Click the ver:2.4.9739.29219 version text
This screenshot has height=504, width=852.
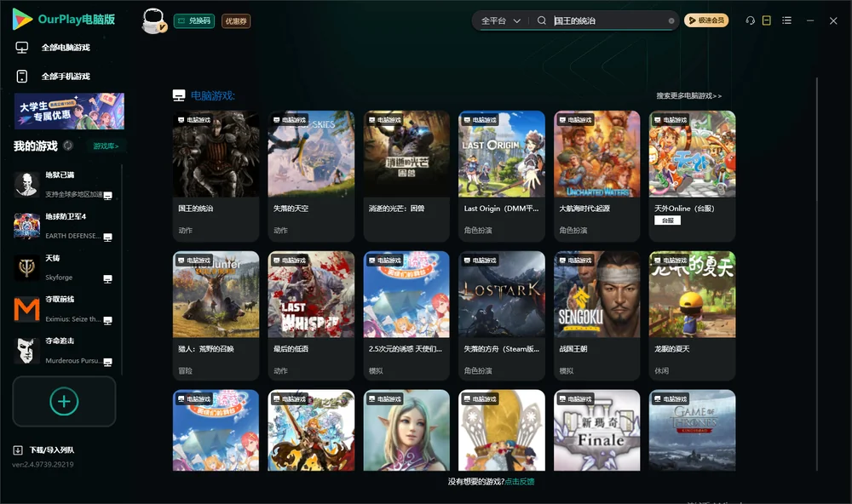[43, 464]
